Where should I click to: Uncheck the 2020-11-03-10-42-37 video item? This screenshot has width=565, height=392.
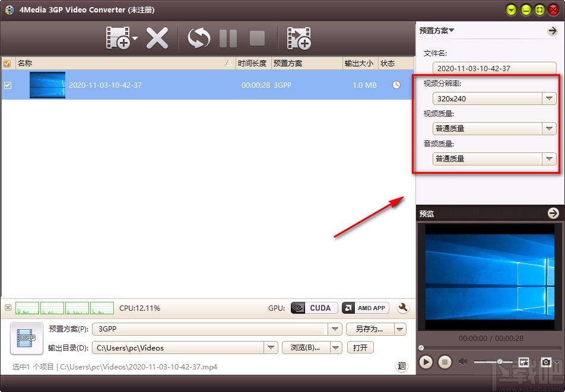tap(8, 85)
